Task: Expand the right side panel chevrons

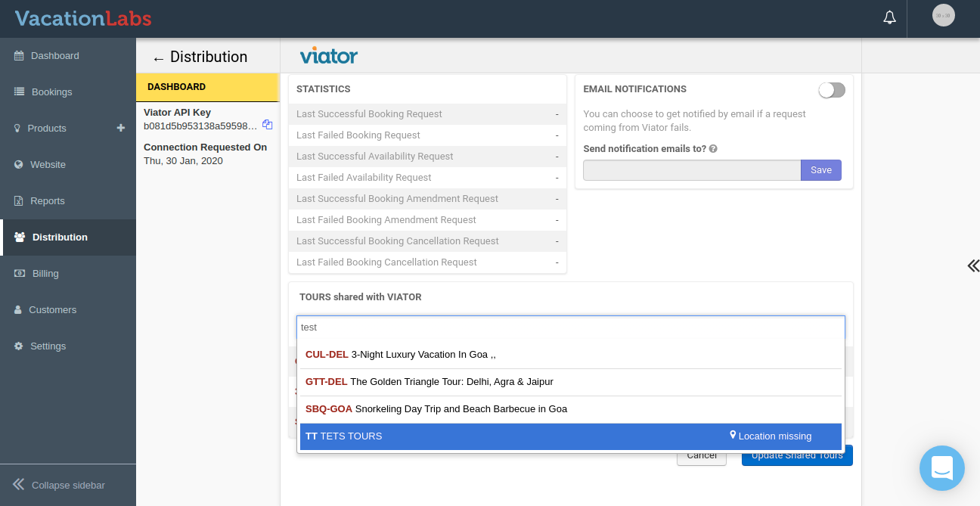Action: [x=973, y=265]
